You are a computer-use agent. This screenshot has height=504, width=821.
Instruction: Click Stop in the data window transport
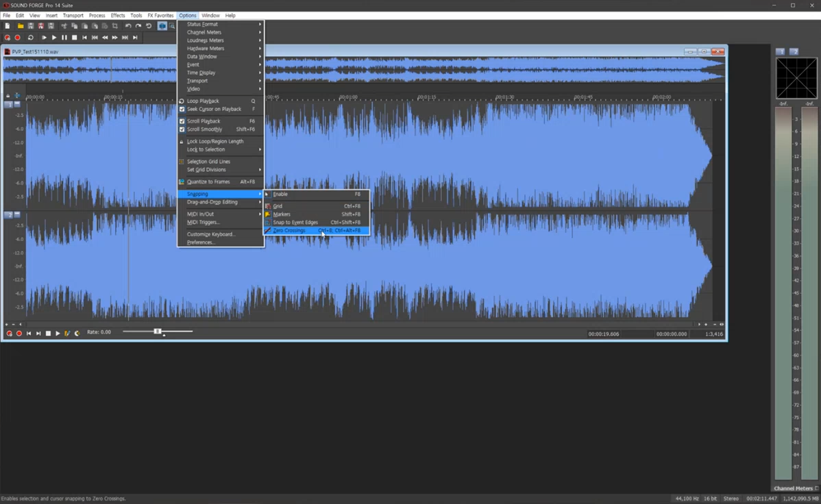point(48,333)
